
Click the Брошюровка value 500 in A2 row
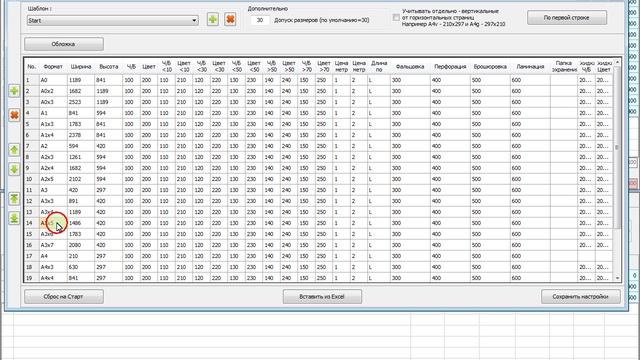tap(490, 146)
